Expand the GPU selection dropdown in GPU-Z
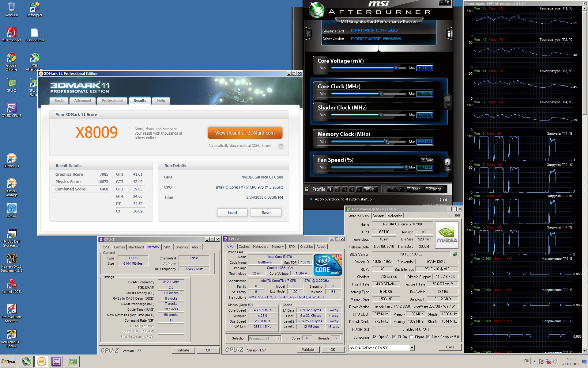 click(412, 348)
